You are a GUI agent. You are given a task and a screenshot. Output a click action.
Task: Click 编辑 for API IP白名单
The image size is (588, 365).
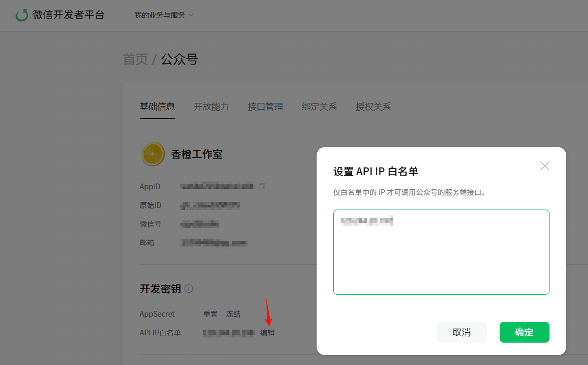point(267,333)
